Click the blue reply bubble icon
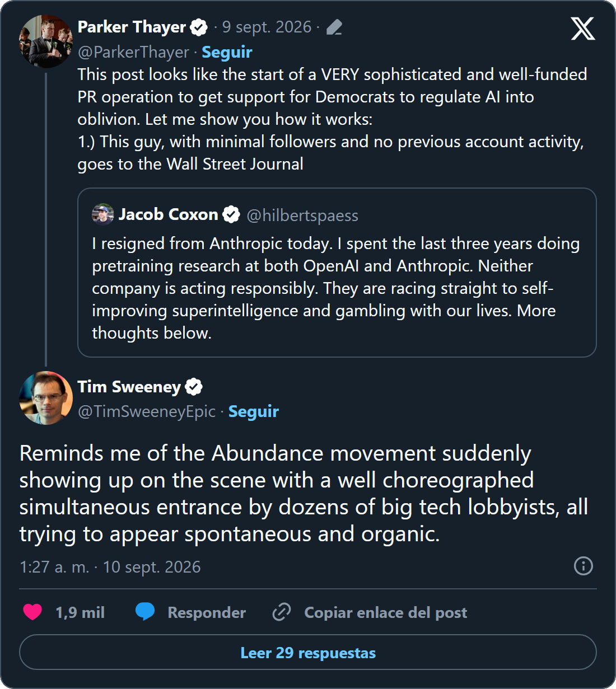The width and height of the screenshot is (616, 689). pyautogui.click(x=145, y=612)
